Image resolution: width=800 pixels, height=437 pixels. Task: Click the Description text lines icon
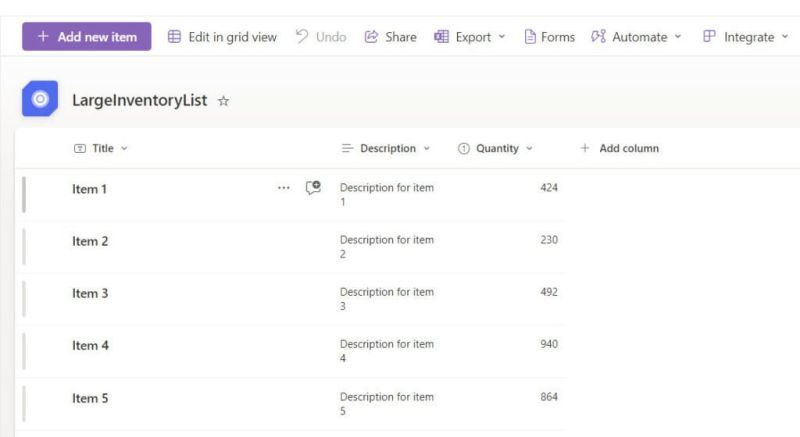point(347,148)
